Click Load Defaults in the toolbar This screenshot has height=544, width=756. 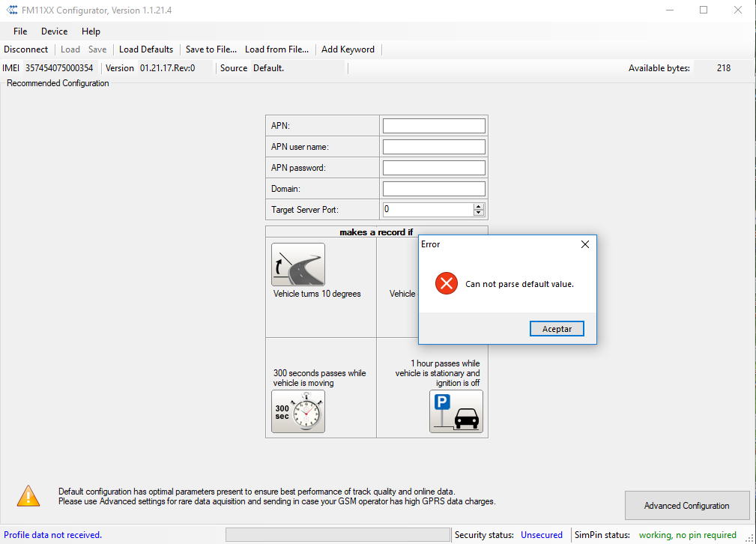146,49
